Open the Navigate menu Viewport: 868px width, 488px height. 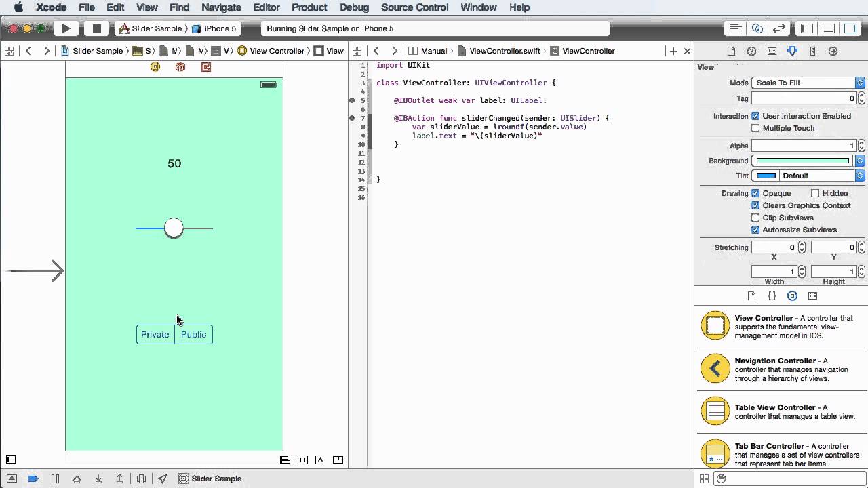coord(221,7)
